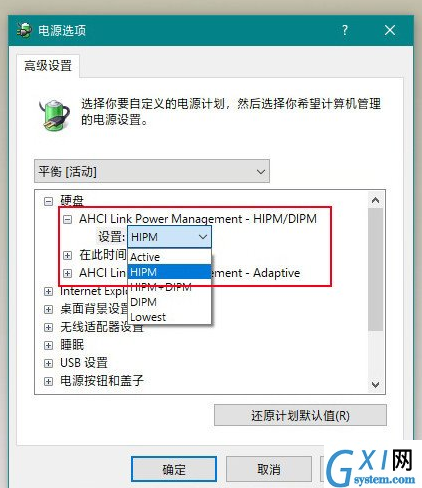422x488 pixels.
Task: Select Active from the dropdown list
Action: (169, 257)
